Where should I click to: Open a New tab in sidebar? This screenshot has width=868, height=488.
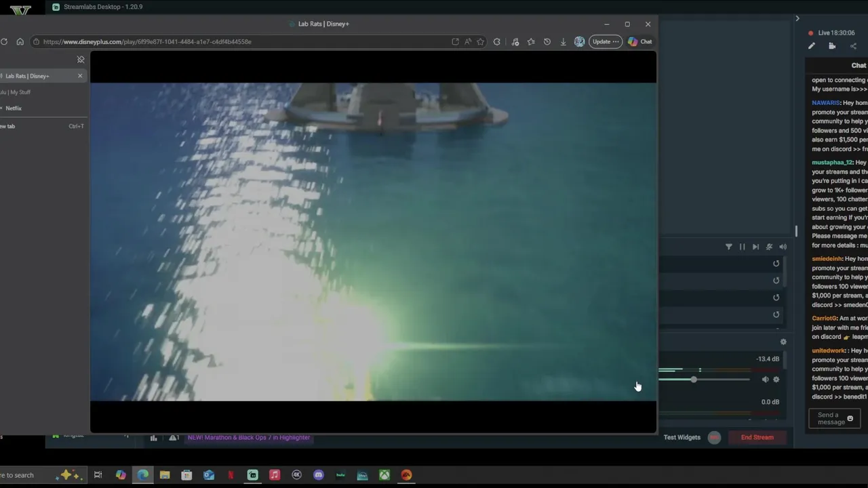pos(41,126)
